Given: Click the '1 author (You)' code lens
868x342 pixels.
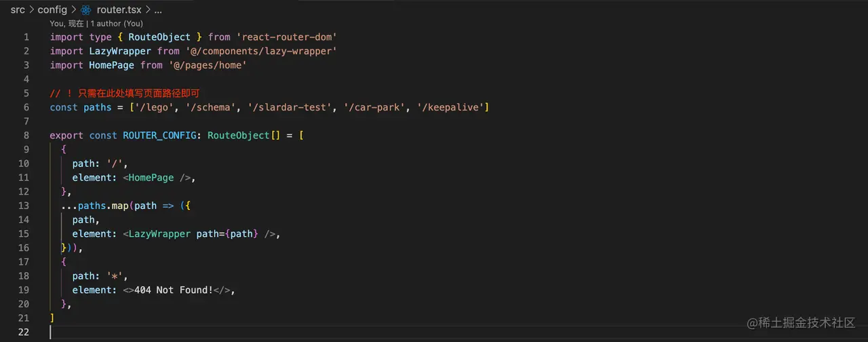Looking at the screenshot, I should pyautogui.click(x=117, y=23).
